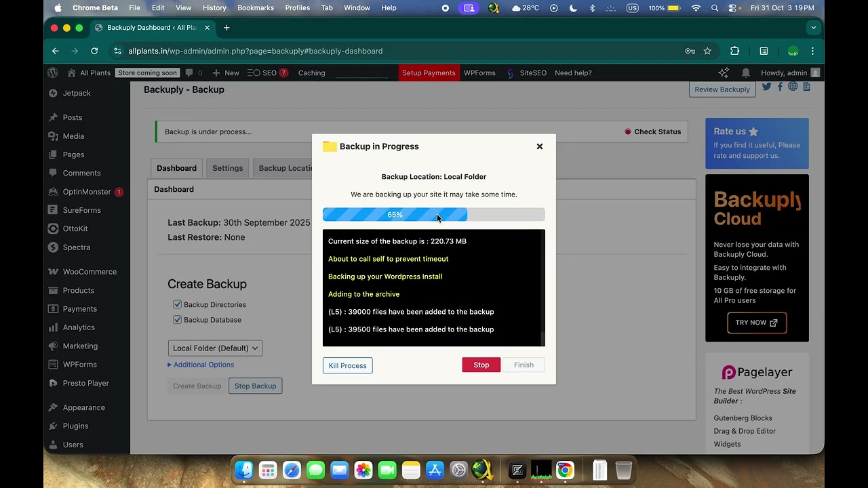This screenshot has width=868, height=488.
Task: Open Trash in the Dock
Action: 623,470
